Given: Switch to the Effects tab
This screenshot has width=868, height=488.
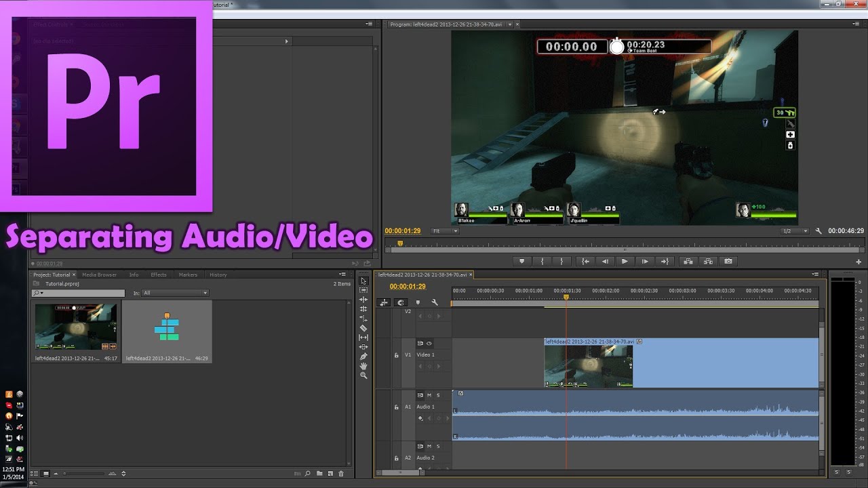Looking at the screenshot, I should pyautogui.click(x=159, y=274).
